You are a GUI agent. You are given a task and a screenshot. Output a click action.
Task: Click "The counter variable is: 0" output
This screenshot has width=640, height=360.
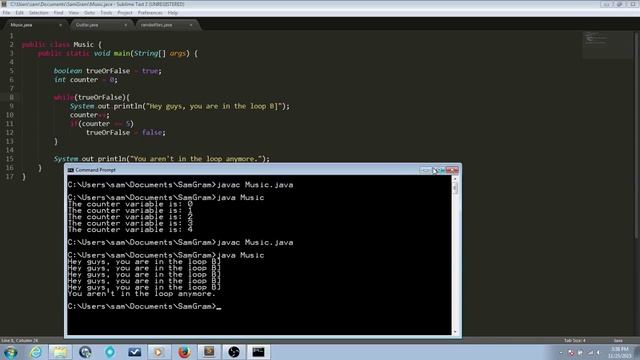tap(130, 204)
